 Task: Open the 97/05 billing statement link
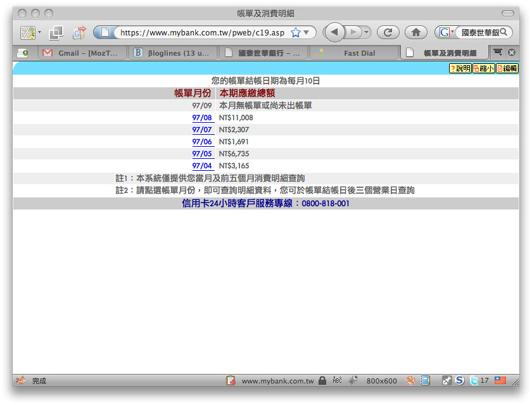pos(202,154)
